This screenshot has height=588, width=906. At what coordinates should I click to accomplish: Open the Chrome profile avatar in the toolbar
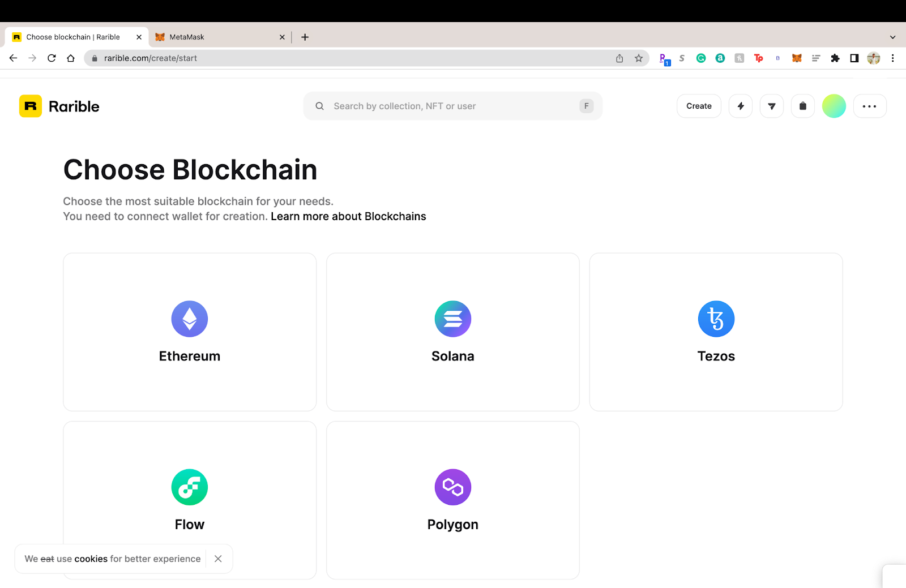(x=874, y=58)
